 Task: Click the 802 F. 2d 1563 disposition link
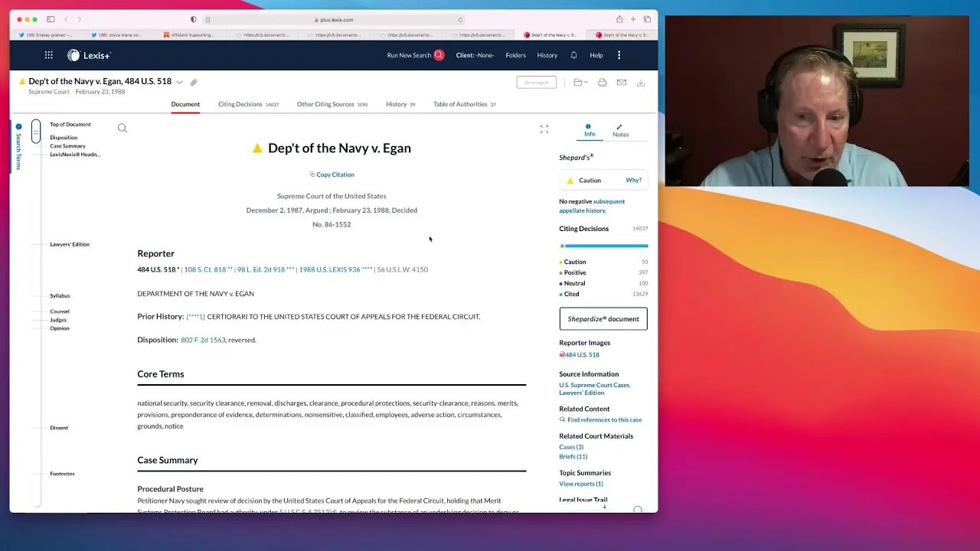[x=203, y=340]
